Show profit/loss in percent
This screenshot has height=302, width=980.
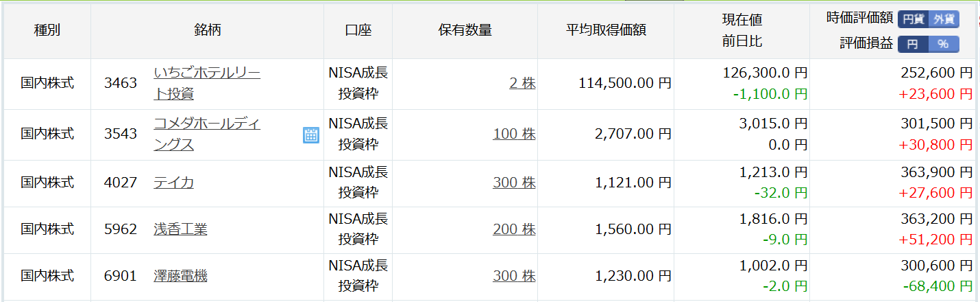pos(943,44)
